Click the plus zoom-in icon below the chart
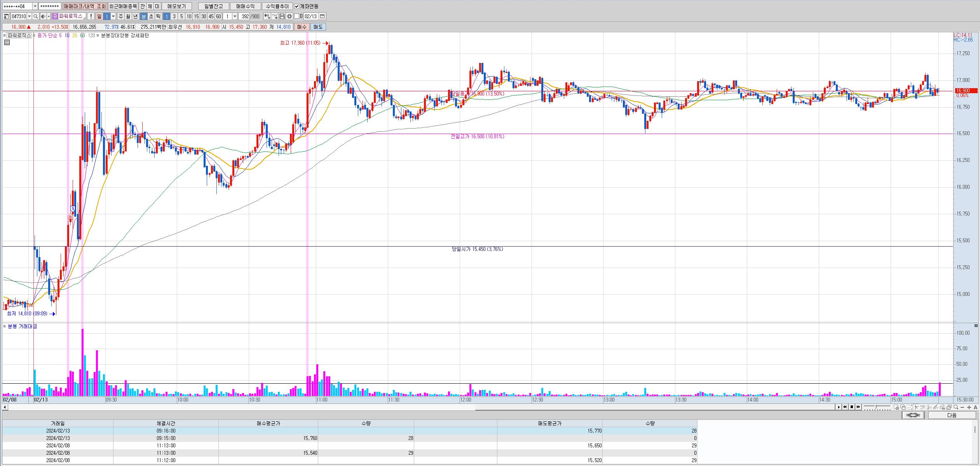This screenshot has height=466, width=980. (x=969, y=407)
